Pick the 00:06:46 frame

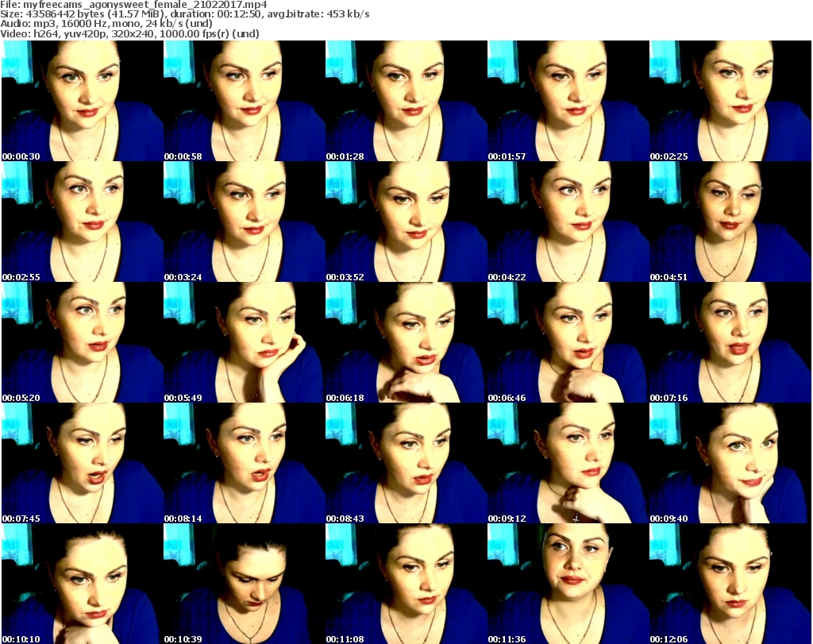pyautogui.click(x=568, y=342)
